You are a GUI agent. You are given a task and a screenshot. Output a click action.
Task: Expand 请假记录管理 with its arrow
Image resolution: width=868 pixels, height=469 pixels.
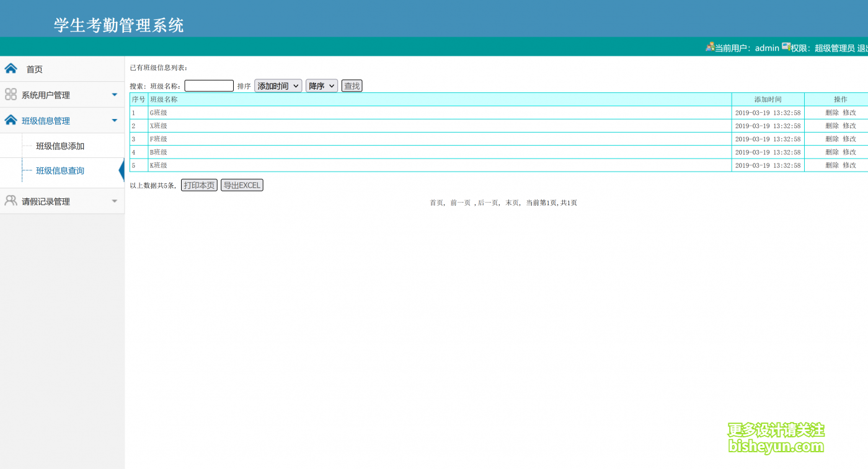click(x=114, y=201)
